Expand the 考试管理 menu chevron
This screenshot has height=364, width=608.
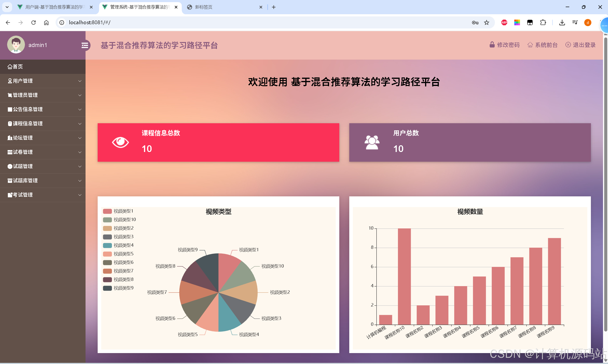click(x=80, y=195)
